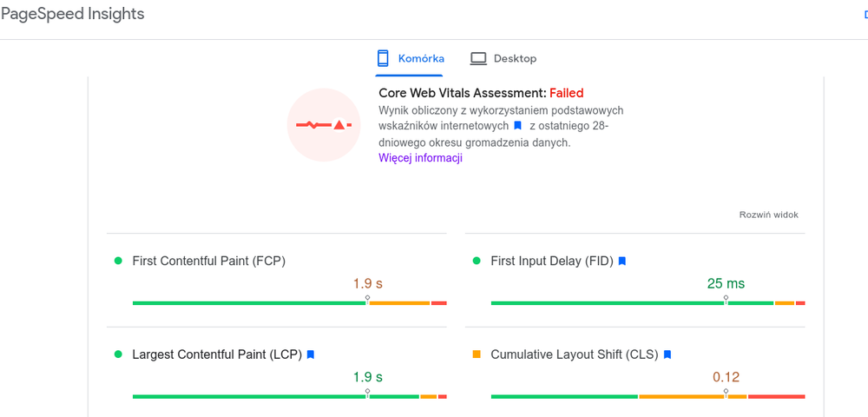Image resolution: width=868 pixels, height=417 pixels.
Task: Click the 1.9 s value under LCP
Action: tap(367, 377)
